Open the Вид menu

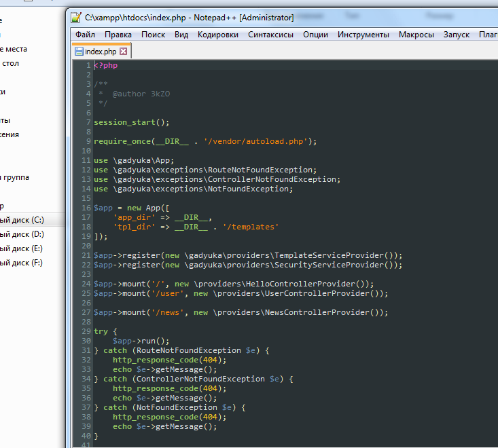point(181,35)
